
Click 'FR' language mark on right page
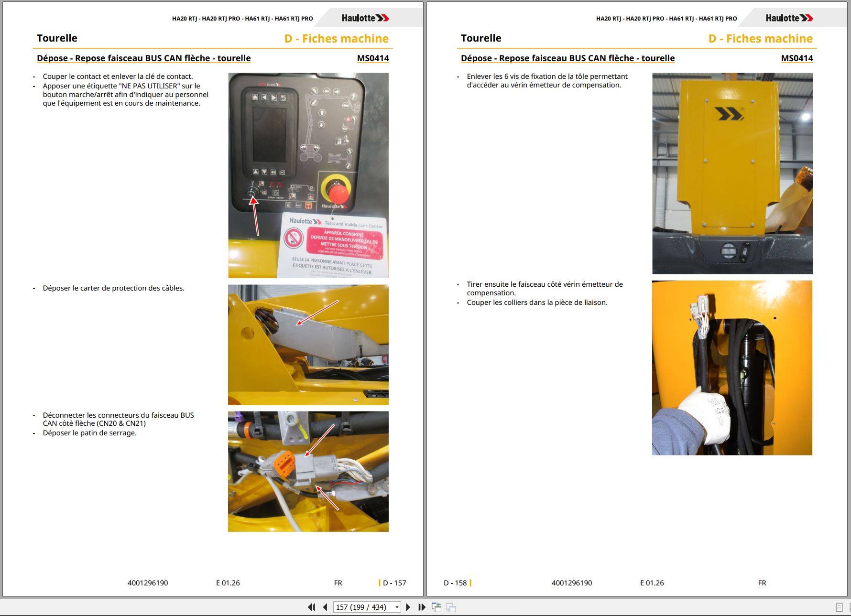762,583
